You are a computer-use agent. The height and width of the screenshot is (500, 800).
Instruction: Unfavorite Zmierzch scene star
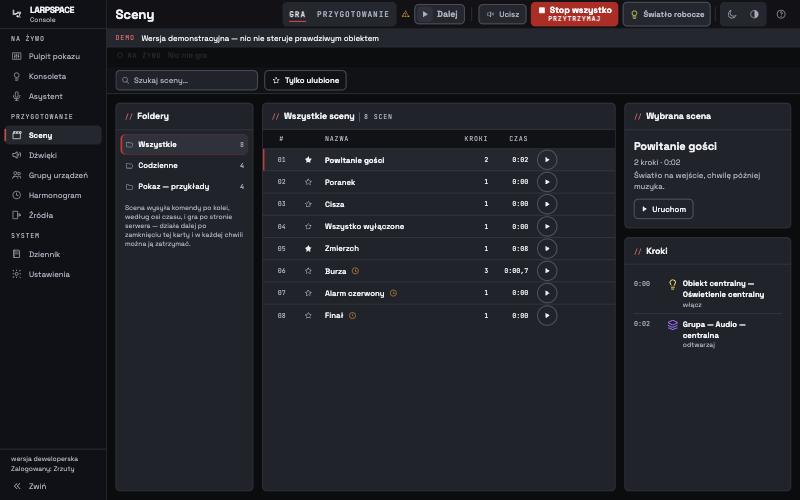(x=308, y=248)
